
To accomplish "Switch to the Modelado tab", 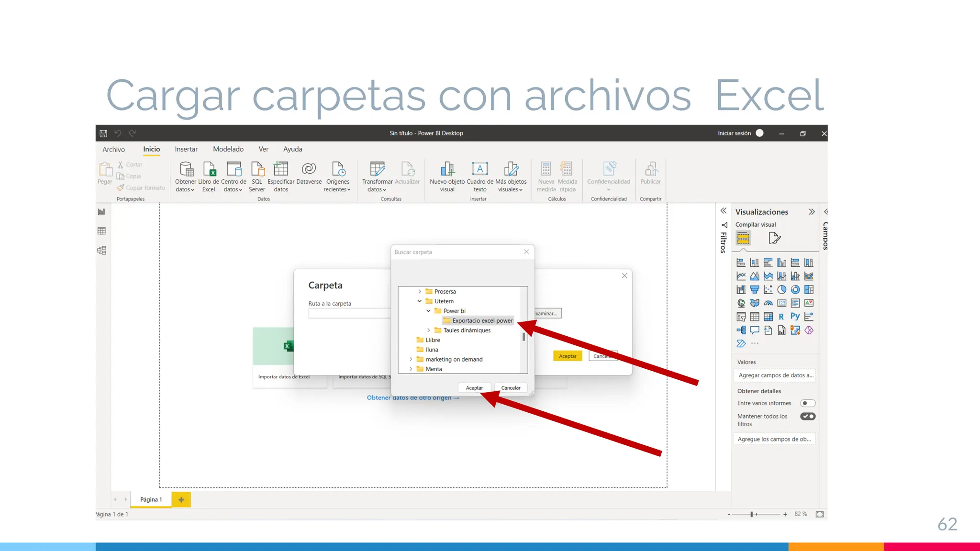I will pos(228,149).
